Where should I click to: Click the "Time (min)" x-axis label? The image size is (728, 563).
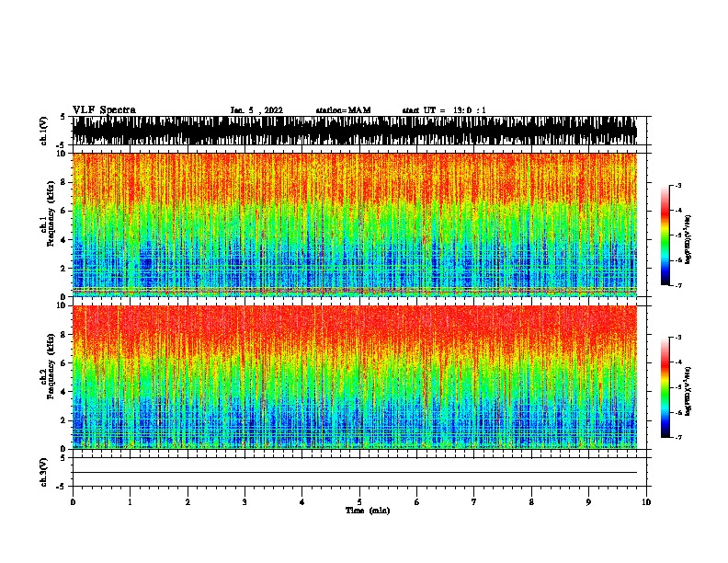[x=368, y=511]
